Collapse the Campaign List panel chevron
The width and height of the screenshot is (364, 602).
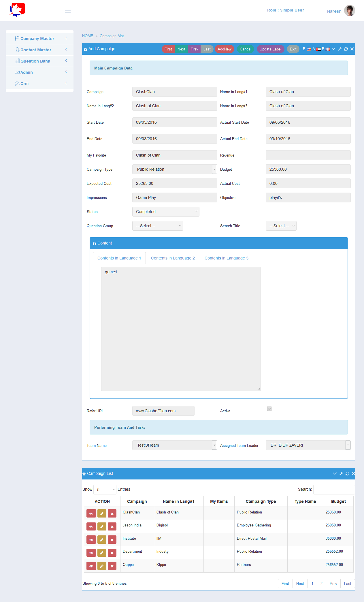click(x=335, y=473)
